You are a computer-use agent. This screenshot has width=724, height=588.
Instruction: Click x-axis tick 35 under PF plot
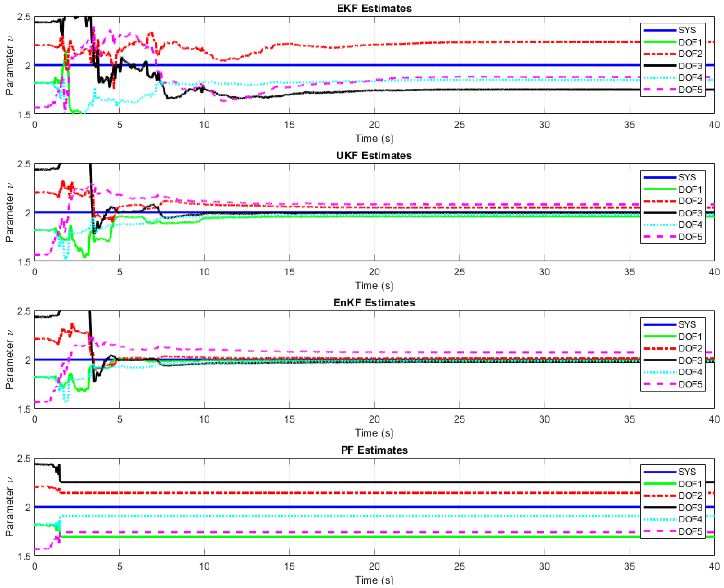629,566
